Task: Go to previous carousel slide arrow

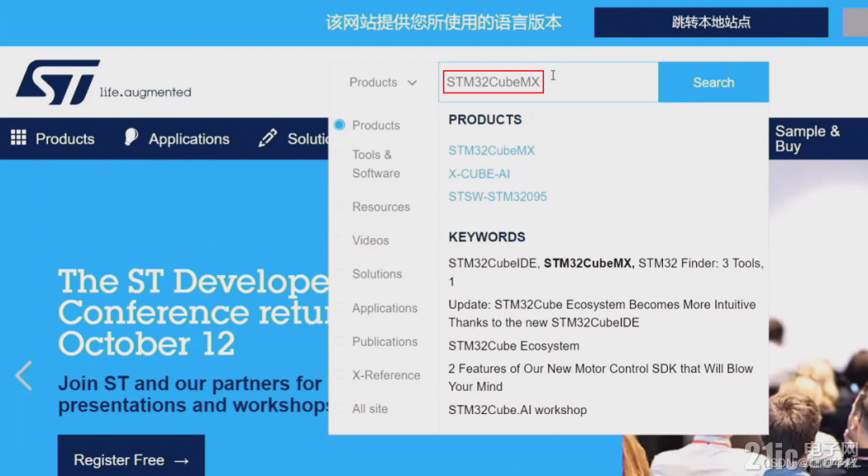Action: [x=24, y=375]
